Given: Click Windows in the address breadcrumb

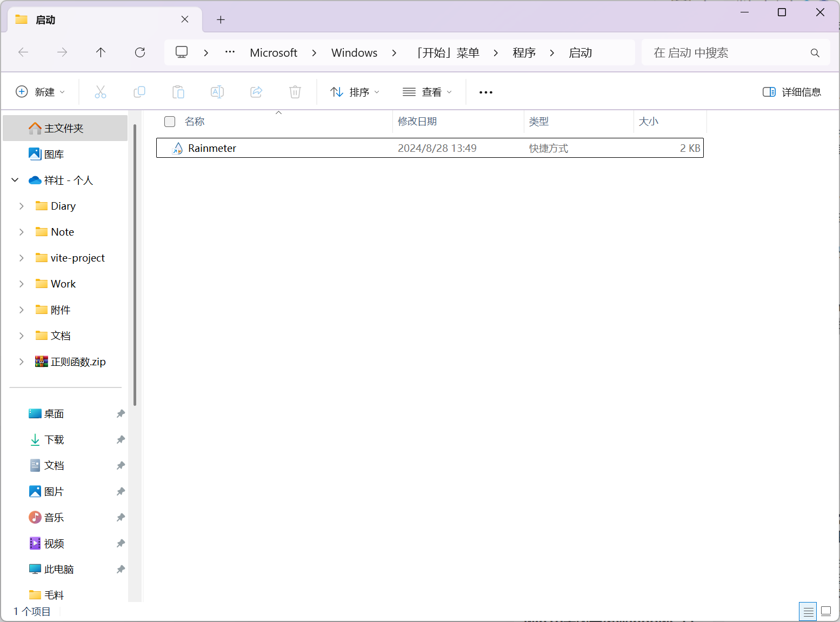Looking at the screenshot, I should 355,53.
